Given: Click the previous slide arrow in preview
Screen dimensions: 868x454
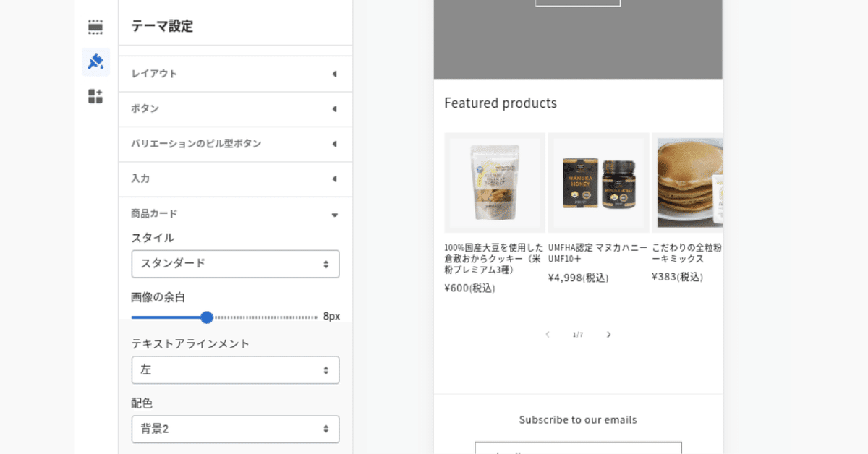Looking at the screenshot, I should tap(548, 335).
